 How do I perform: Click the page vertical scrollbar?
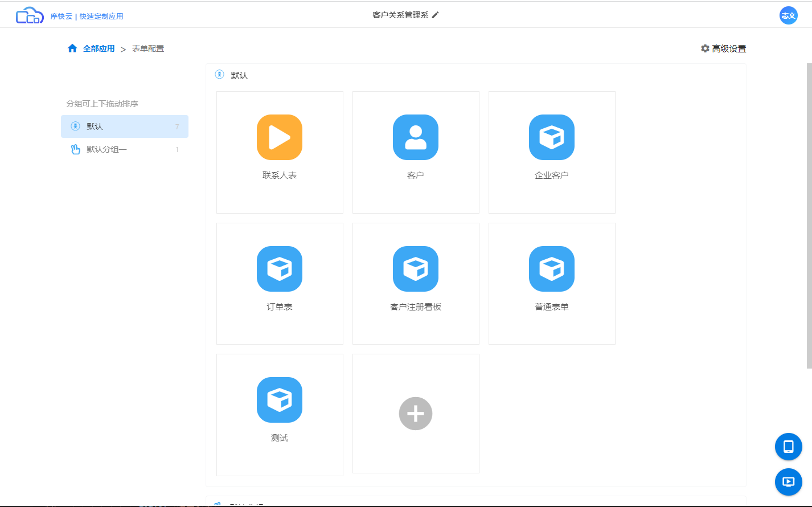click(x=809, y=215)
